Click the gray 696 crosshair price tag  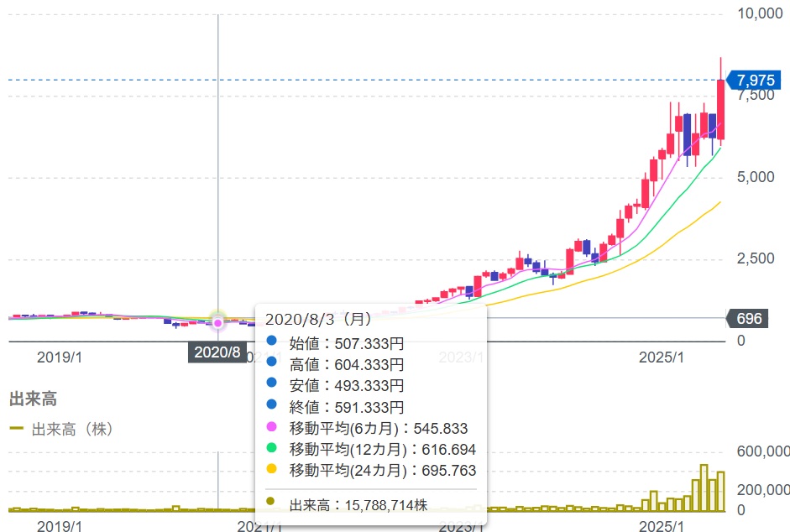pyautogui.click(x=748, y=319)
